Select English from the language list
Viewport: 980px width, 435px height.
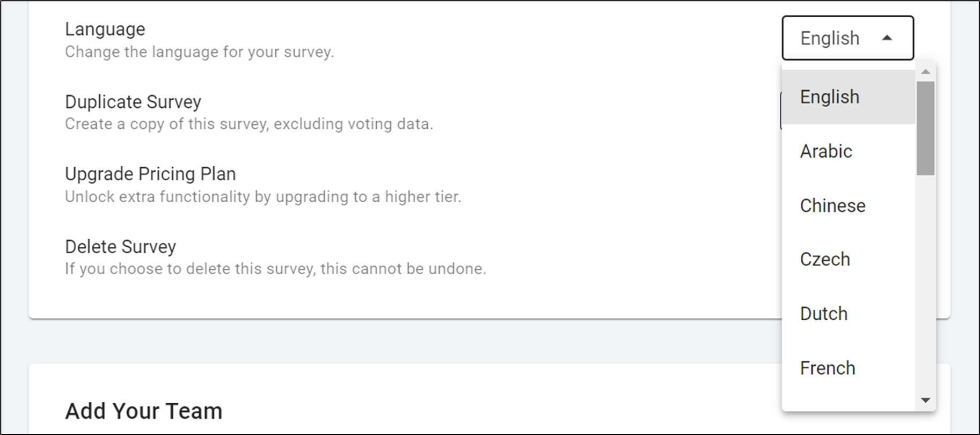tap(830, 97)
